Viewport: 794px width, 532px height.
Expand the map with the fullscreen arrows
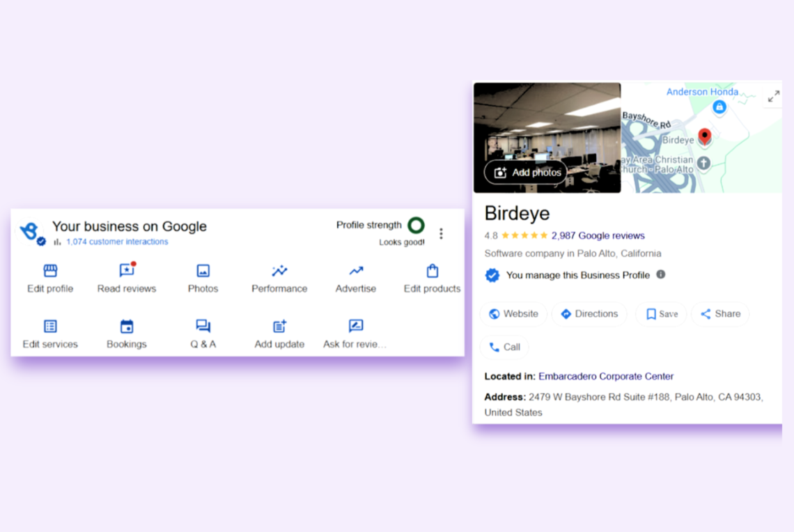coord(773,97)
